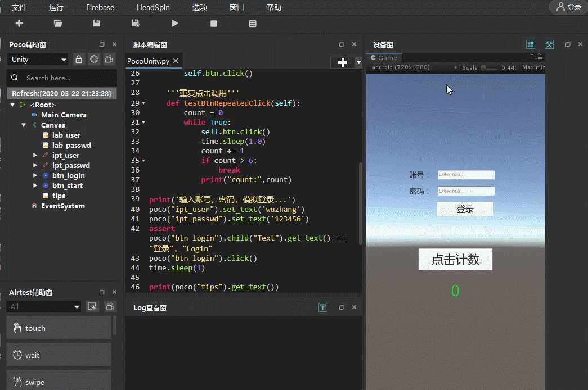Stop the script with the square stop icon
This screenshot has width=588, height=390.
coord(214,24)
